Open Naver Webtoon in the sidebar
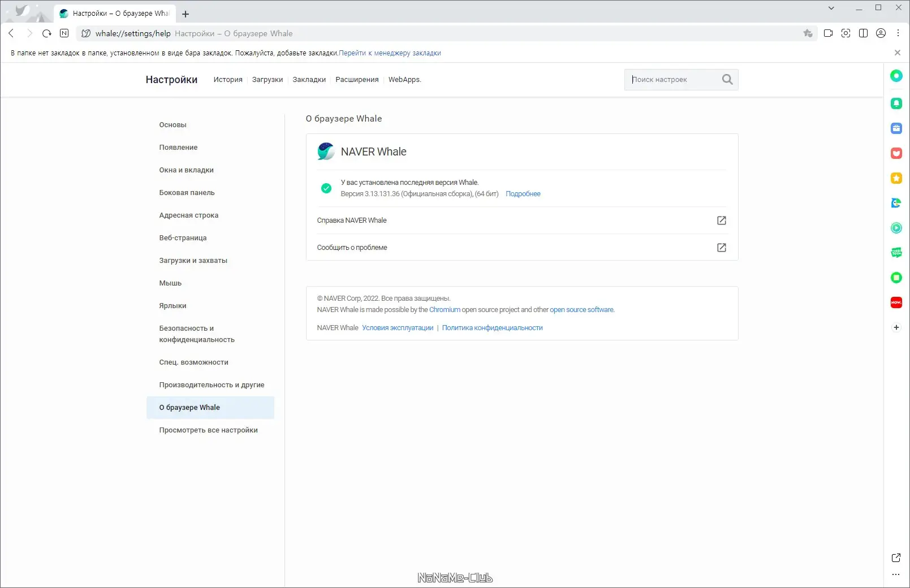 pos(896,253)
